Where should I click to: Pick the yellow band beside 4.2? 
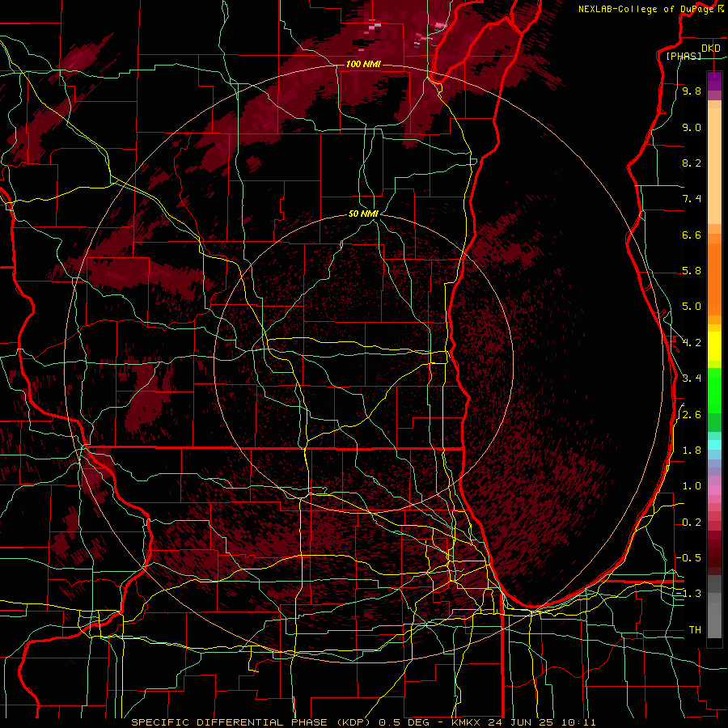coord(714,346)
